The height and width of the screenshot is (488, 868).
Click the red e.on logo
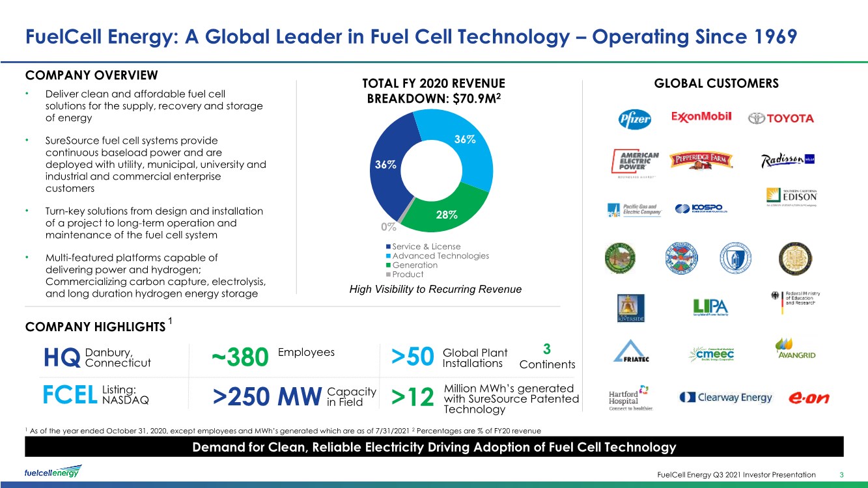(x=808, y=398)
